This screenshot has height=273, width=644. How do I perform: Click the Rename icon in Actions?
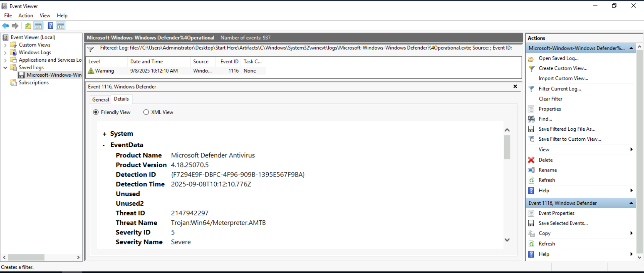[x=531, y=170]
